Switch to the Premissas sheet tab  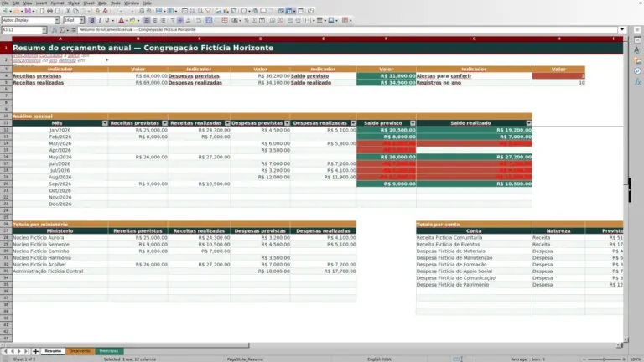click(x=109, y=351)
